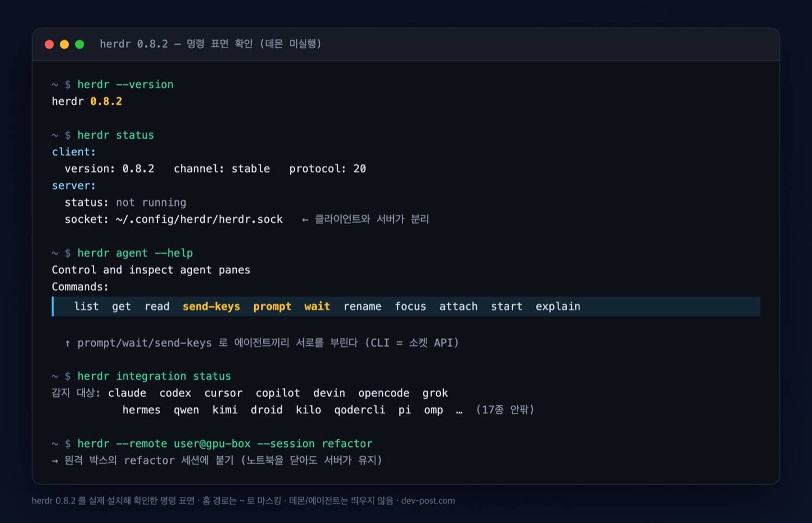Click the command 'herdr --version'
The image size is (812, 523).
(x=125, y=85)
